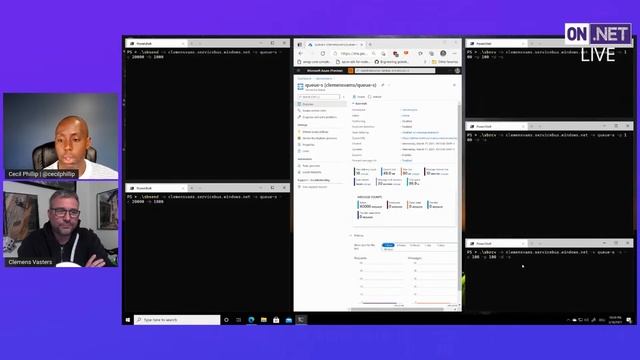Select the 12 hours metrics range

coord(415,245)
